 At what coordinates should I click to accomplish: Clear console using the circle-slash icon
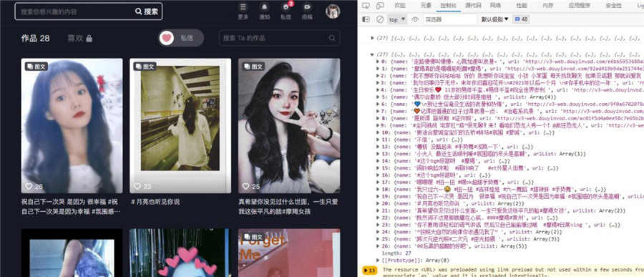[x=380, y=19]
